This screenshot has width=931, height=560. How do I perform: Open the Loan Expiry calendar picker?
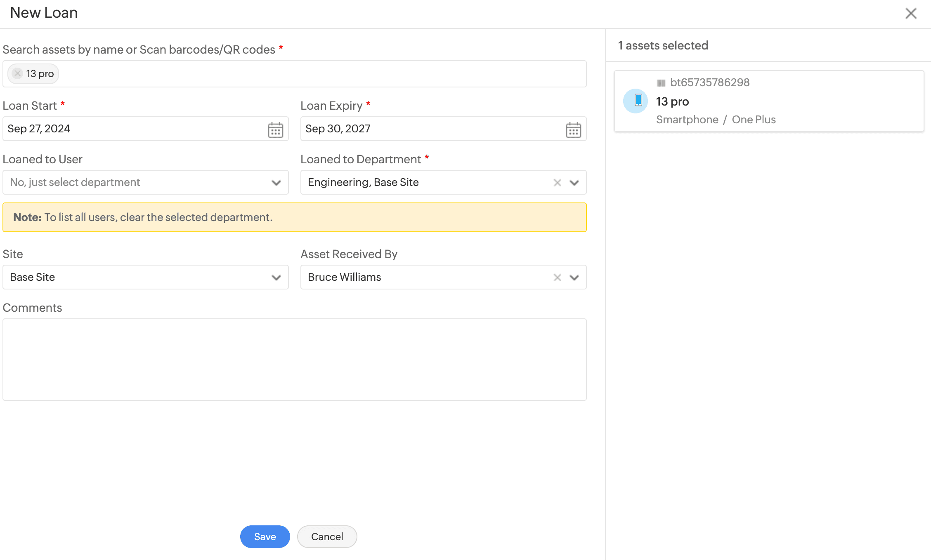click(x=573, y=130)
